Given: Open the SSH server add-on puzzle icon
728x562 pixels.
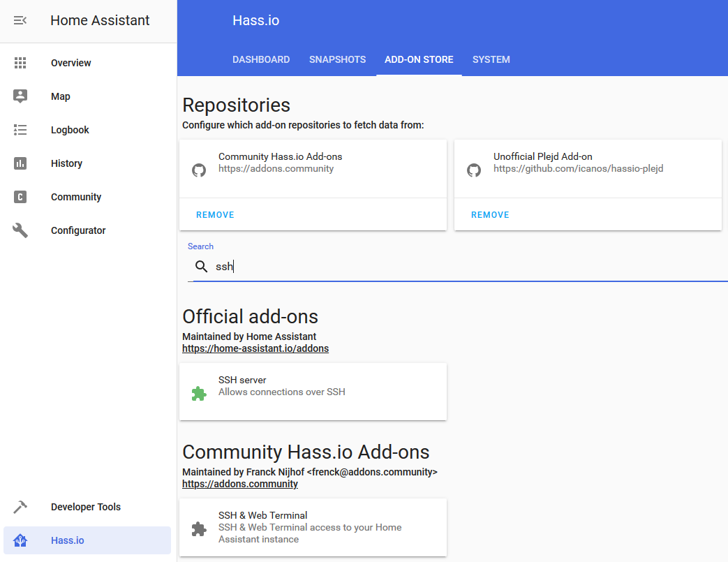Looking at the screenshot, I should [199, 393].
